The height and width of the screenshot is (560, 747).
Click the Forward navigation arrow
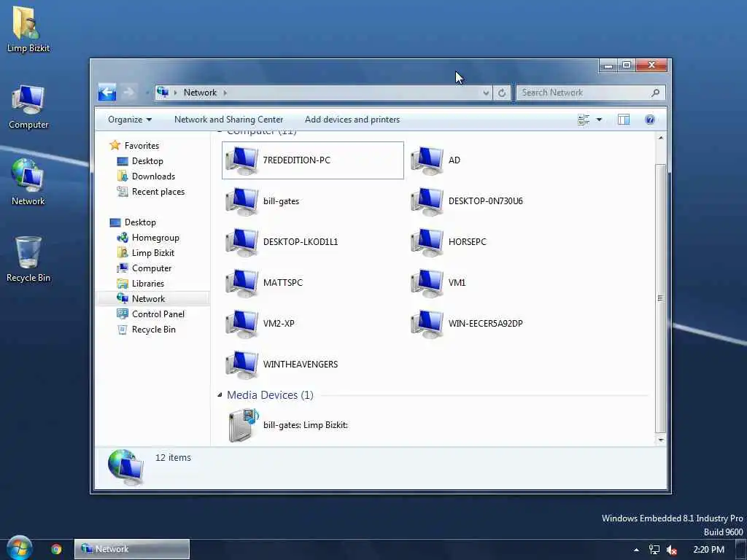pos(128,93)
